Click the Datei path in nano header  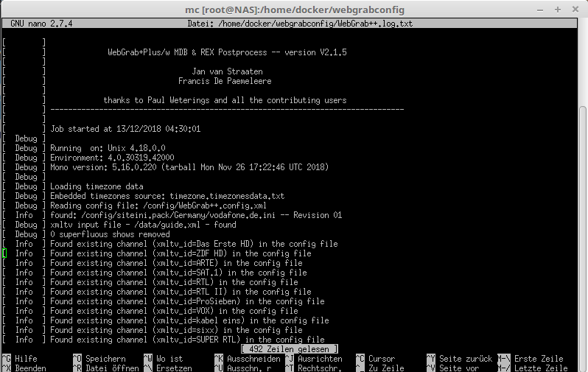coord(300,24)
